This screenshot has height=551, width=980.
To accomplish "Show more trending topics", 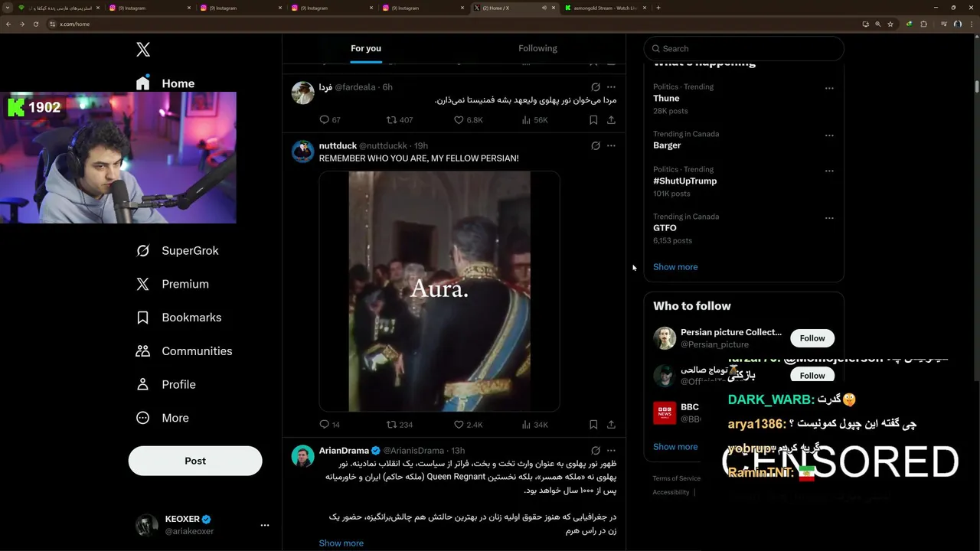I will [675, 267].
